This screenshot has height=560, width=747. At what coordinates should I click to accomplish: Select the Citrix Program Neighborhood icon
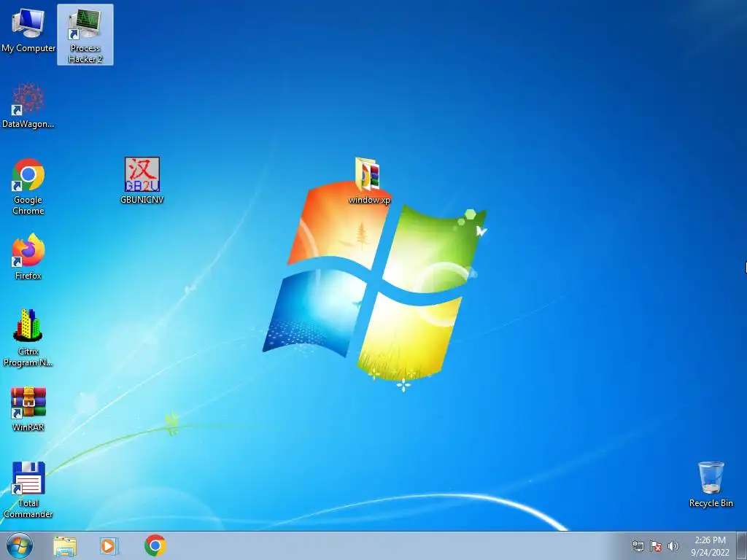click(x=28, y=338)
